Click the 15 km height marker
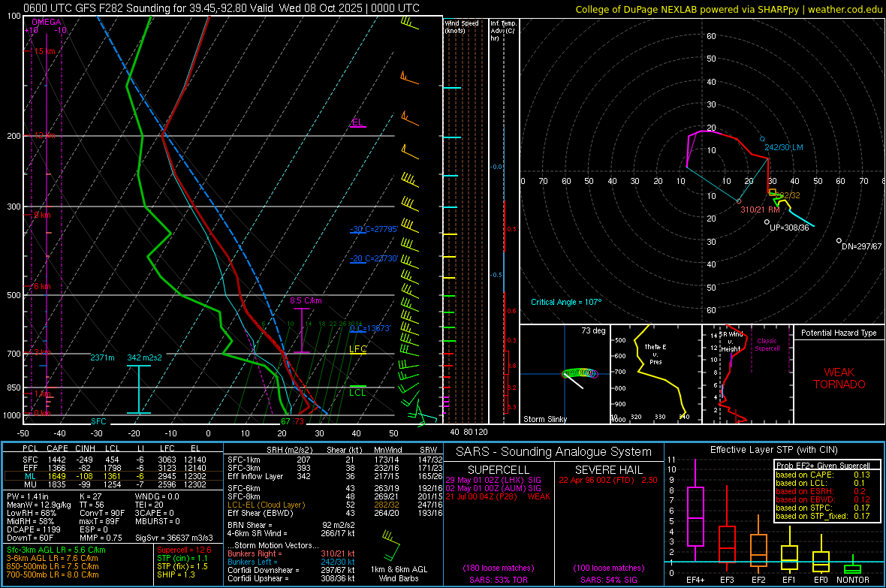Image resolution: width=886 pixels, height=588 pixels. [44, 51]
